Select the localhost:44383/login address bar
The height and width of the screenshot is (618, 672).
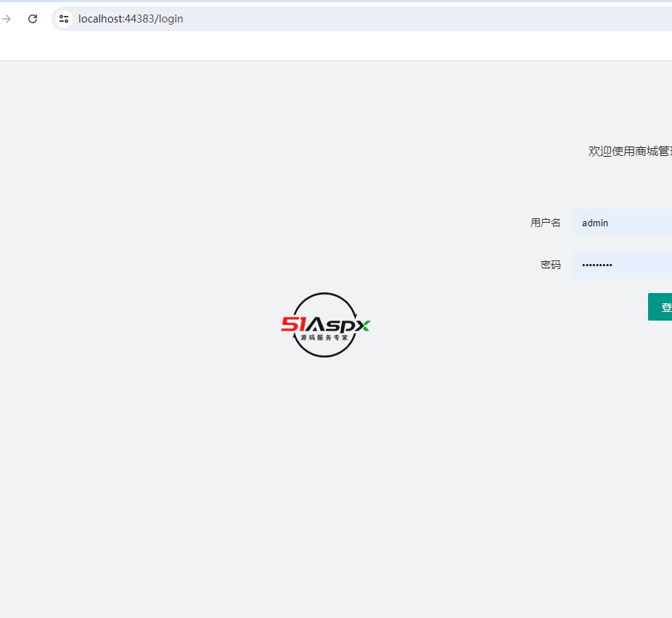(x=361, y=19)
